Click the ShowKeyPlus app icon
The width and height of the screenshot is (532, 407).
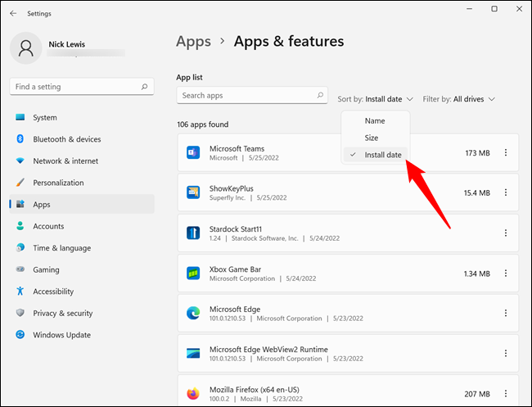pos(193,192)
